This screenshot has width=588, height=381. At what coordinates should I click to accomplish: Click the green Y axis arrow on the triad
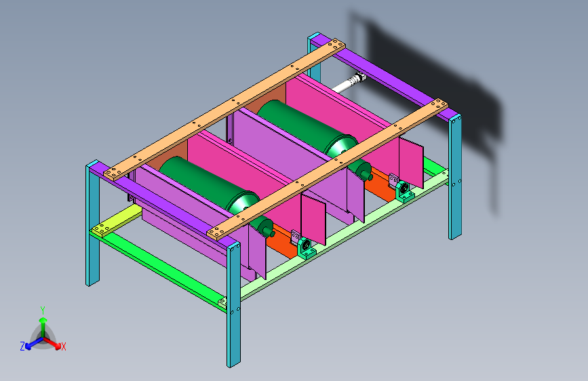tap(43, 326)
